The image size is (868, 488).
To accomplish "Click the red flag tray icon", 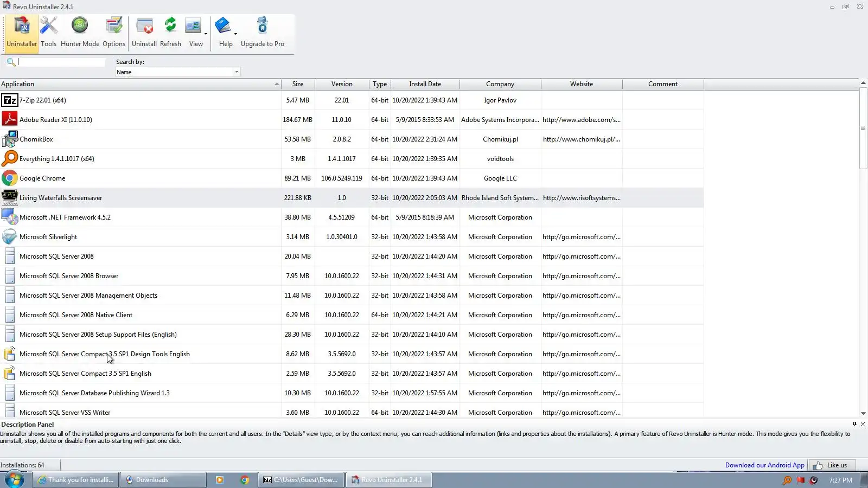I will (800, 480).
